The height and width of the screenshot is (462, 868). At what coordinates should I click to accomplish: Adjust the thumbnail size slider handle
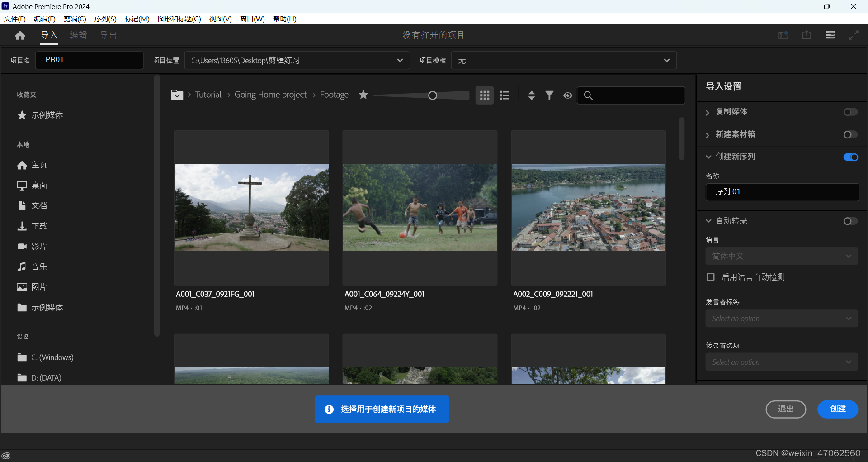(x=433, y=95)
